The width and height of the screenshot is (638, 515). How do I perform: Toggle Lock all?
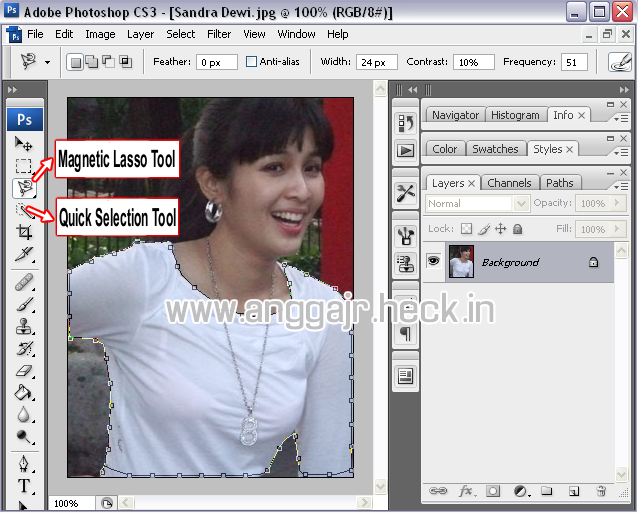click(518, 229)
